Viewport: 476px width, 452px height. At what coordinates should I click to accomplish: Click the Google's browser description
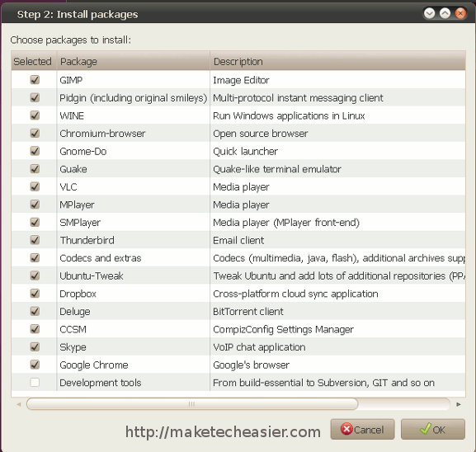click(252, 365)
